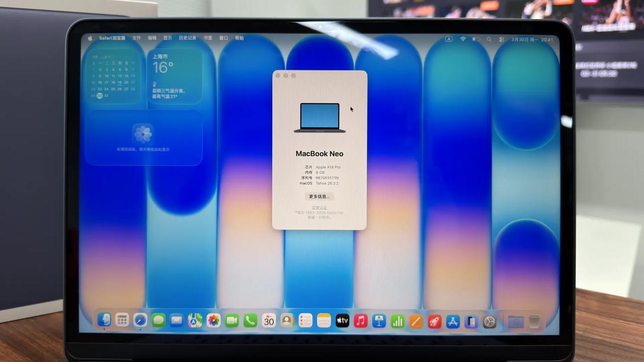Viewport: 644px width, 362px height.
Task: Open the 帮助 menu
Action: pyautogui.click(x=239, y=38)
